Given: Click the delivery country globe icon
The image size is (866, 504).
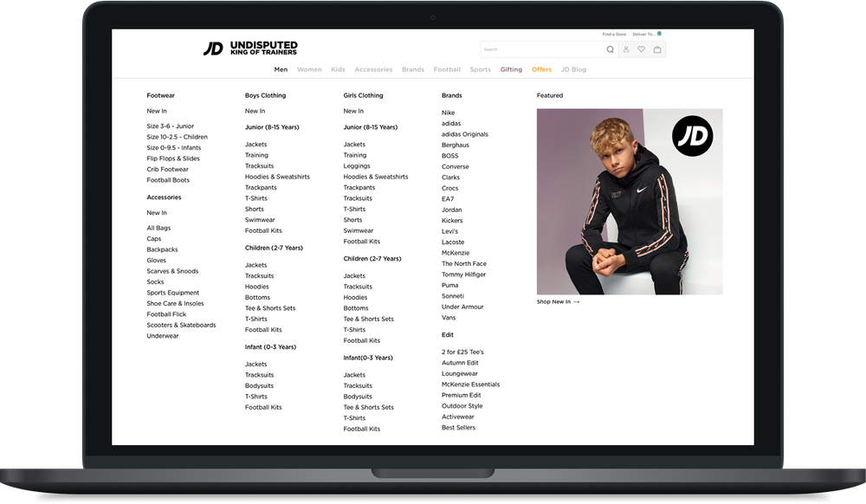Looking at the screenshot, I should tap(659, 34).
